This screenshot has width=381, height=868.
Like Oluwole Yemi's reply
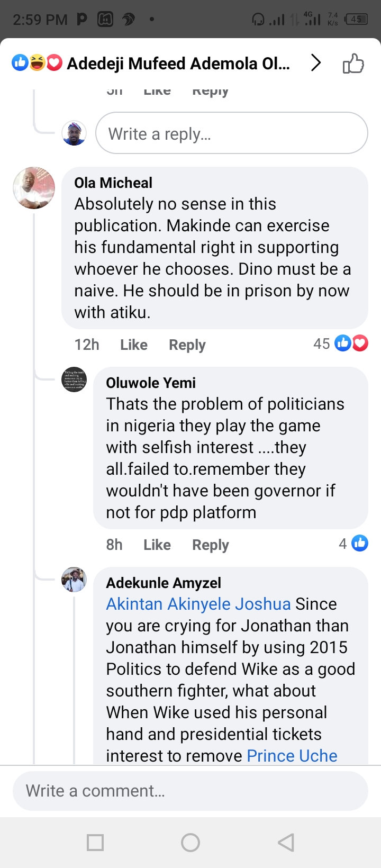(157, 545)
